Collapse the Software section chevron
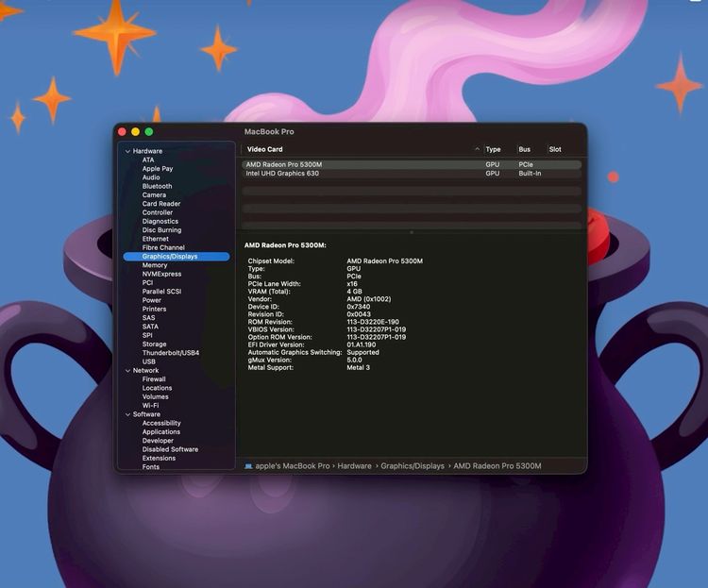Viewport: 708px width, 588px height. point(127,414)
